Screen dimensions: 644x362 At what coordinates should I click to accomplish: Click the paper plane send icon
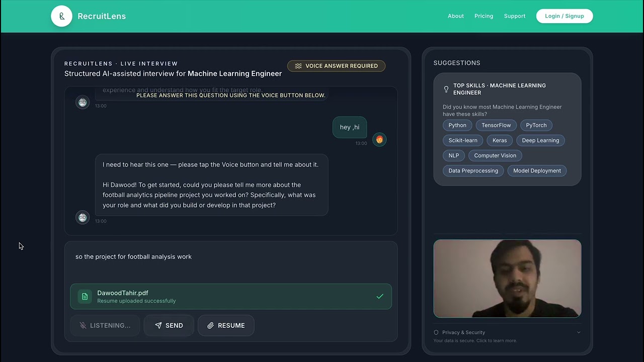[158, 326]
